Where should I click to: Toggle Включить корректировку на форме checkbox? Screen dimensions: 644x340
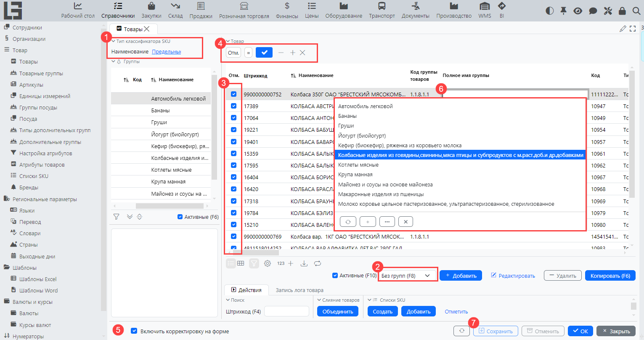click(134, 331)
